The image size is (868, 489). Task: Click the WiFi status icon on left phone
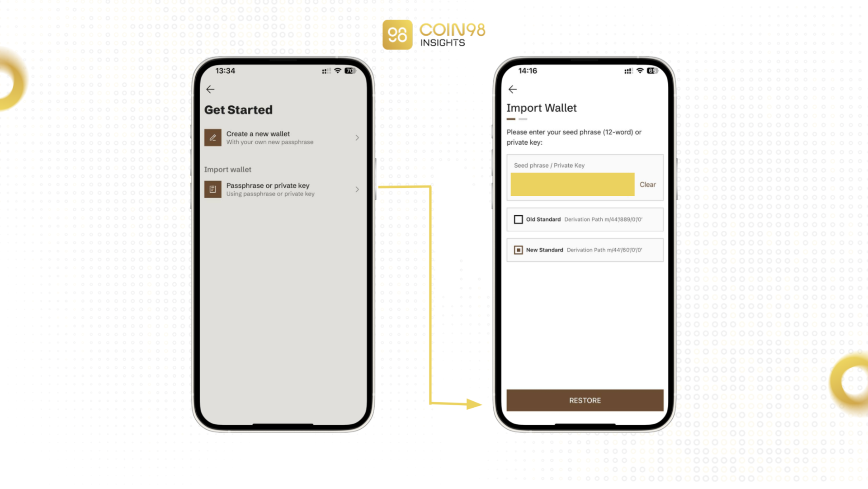click(x=335, y=71)
